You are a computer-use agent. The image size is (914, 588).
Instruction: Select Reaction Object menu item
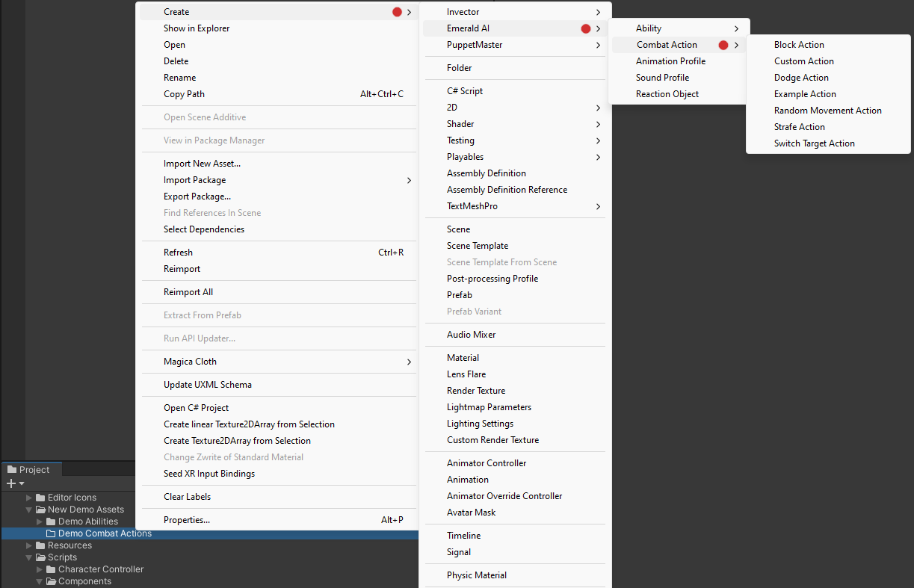click(679, 94)
